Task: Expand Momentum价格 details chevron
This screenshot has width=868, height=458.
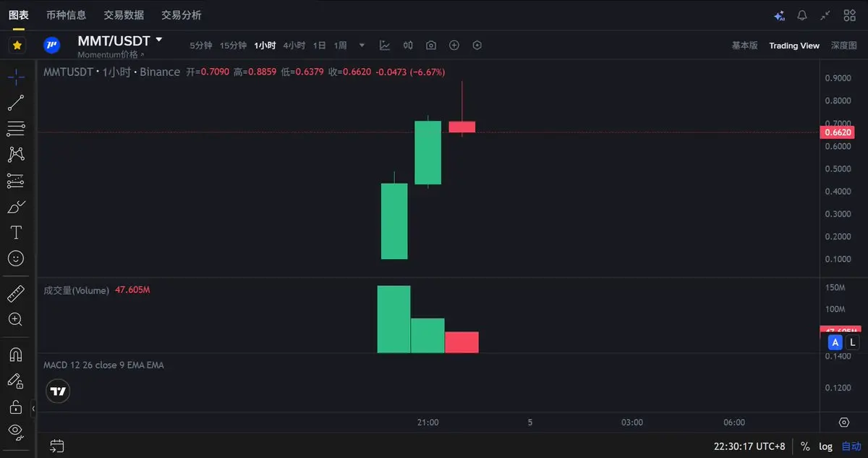Action: click(x=142, y=55)
